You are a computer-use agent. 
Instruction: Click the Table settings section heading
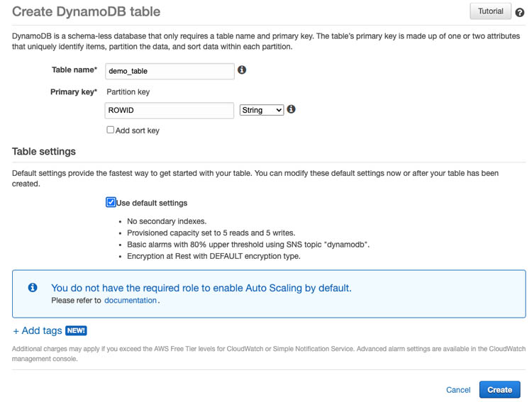pyautogui.click(x=44, y=151)
